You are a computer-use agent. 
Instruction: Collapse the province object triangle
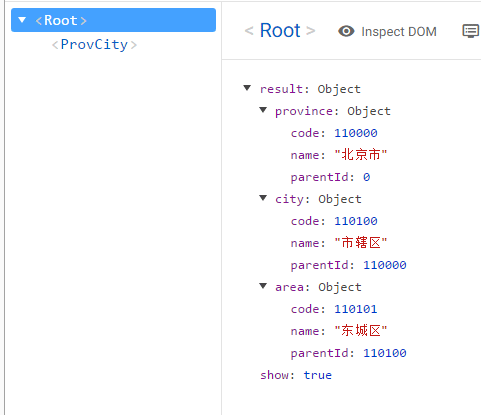tap(263, 110)
